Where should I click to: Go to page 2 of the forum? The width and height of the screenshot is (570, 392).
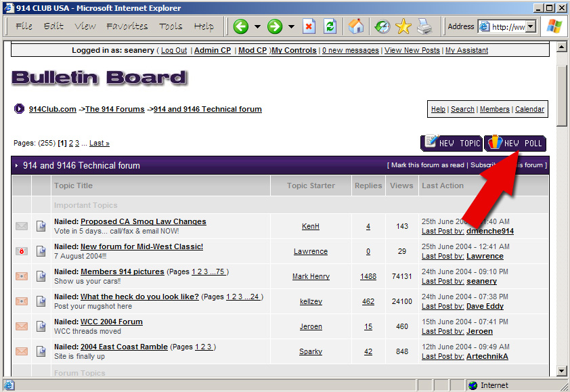71,144
